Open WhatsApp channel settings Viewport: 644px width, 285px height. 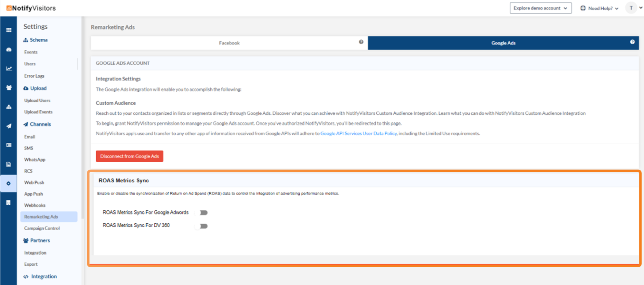[35, 160]
